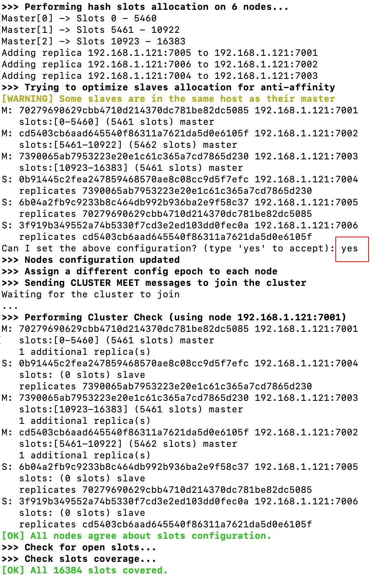Screen dimensions: 392x575
Task: Click the 'Check slots coverage...' line
Action: pyautogui.click(x=79, y=559)
